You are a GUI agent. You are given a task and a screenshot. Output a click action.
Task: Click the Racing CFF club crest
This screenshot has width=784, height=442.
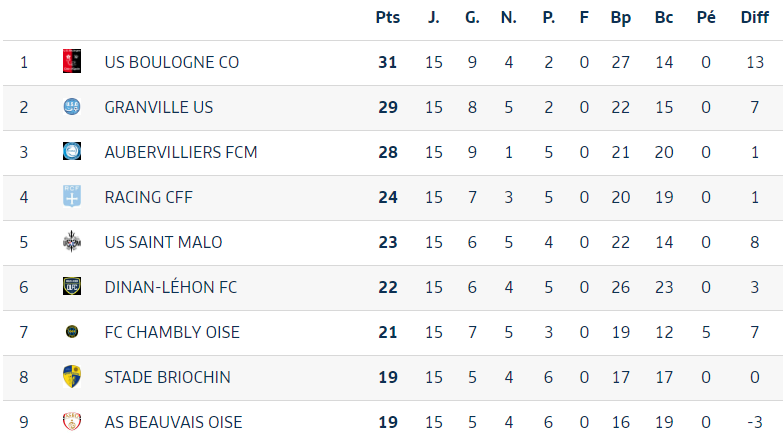click(72, 196)
